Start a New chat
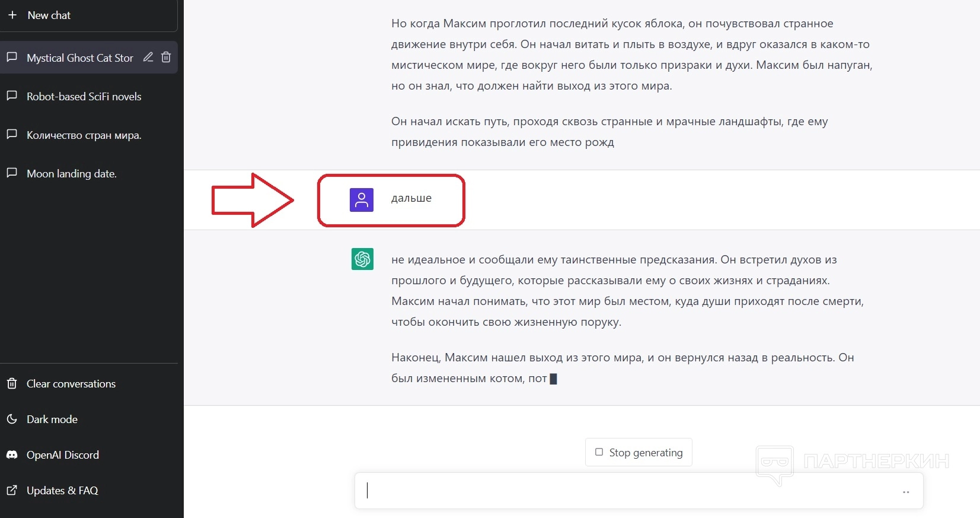Image resolution: width=980 pixels, height=518 pixels. point(49,15)
